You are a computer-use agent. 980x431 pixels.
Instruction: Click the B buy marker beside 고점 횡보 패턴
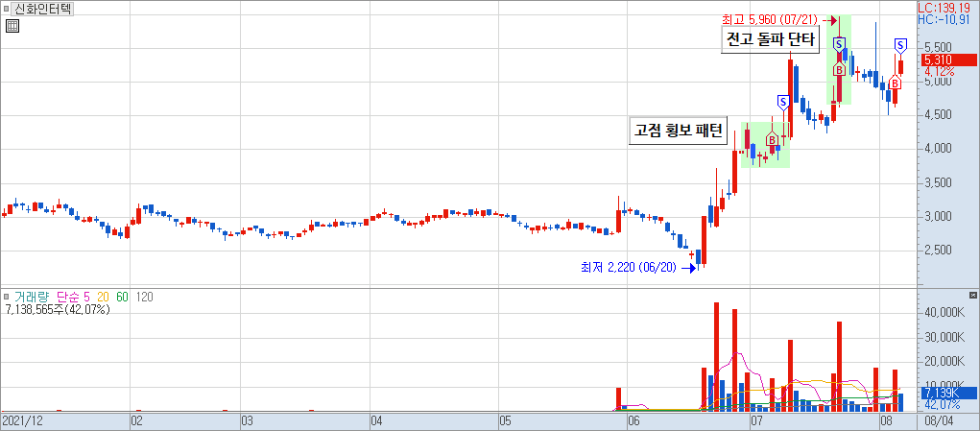tap(772, 139)
